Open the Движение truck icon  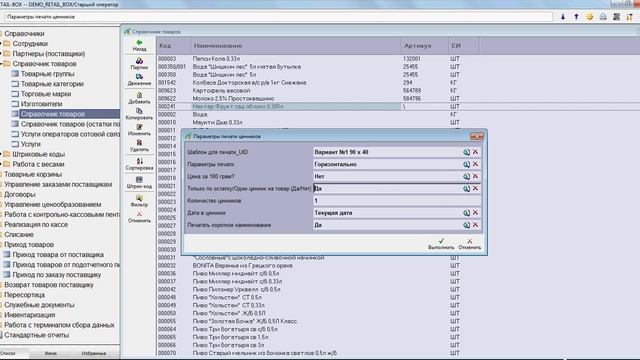tap(139, 77)
